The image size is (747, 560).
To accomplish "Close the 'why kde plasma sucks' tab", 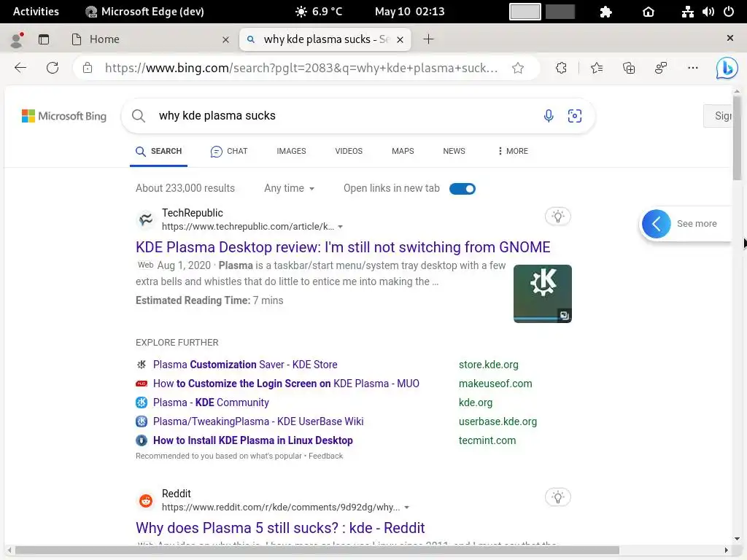I will tap(400, 39).
